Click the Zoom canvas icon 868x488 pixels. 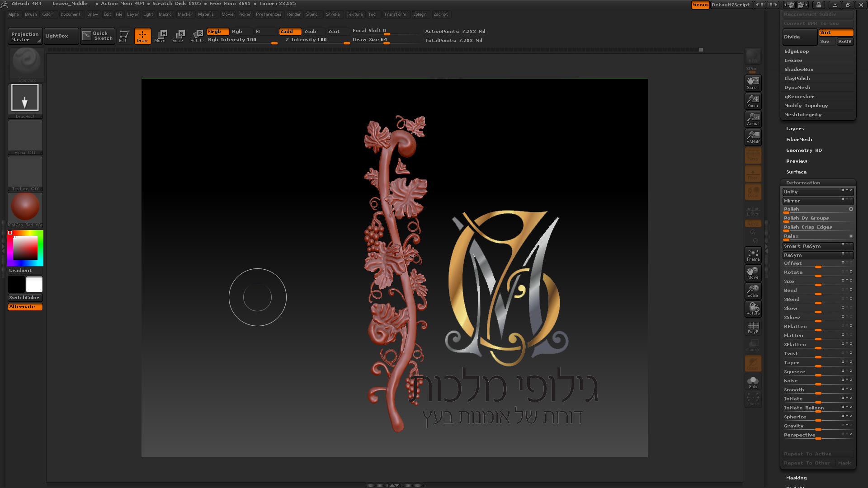(753, 101)
